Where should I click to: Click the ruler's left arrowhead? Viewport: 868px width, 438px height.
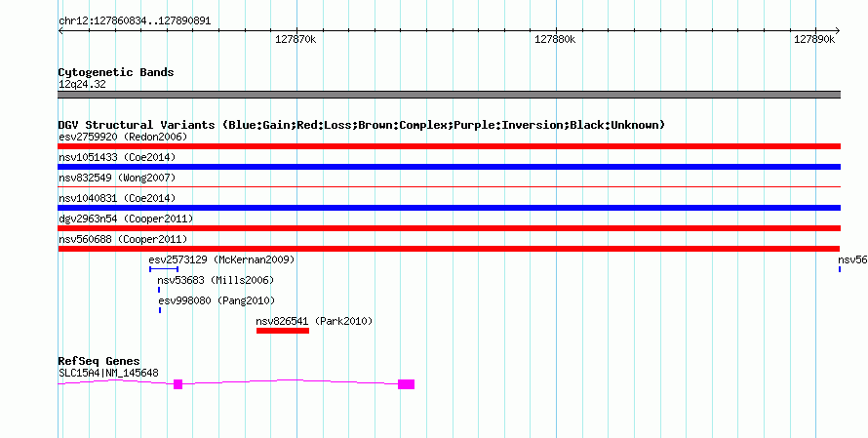pos(60,31)
